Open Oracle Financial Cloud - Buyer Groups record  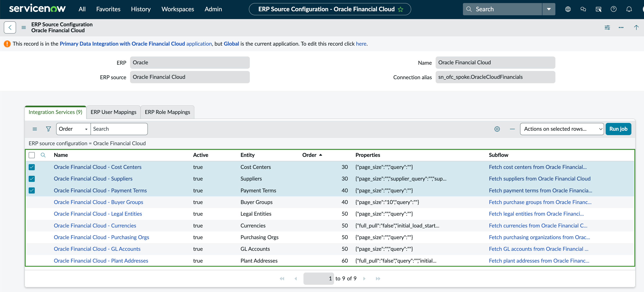click(x=99, y=202)
